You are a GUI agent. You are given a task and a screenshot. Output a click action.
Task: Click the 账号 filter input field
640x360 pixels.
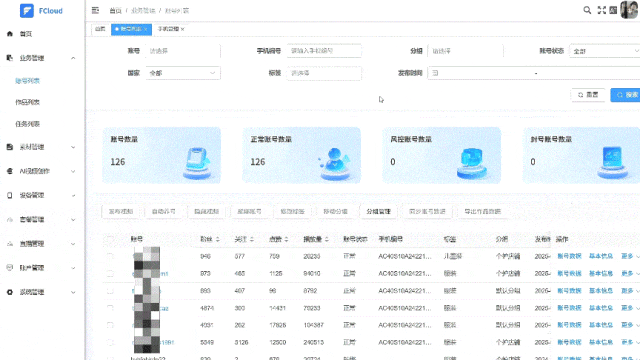(x=183, y=51)
